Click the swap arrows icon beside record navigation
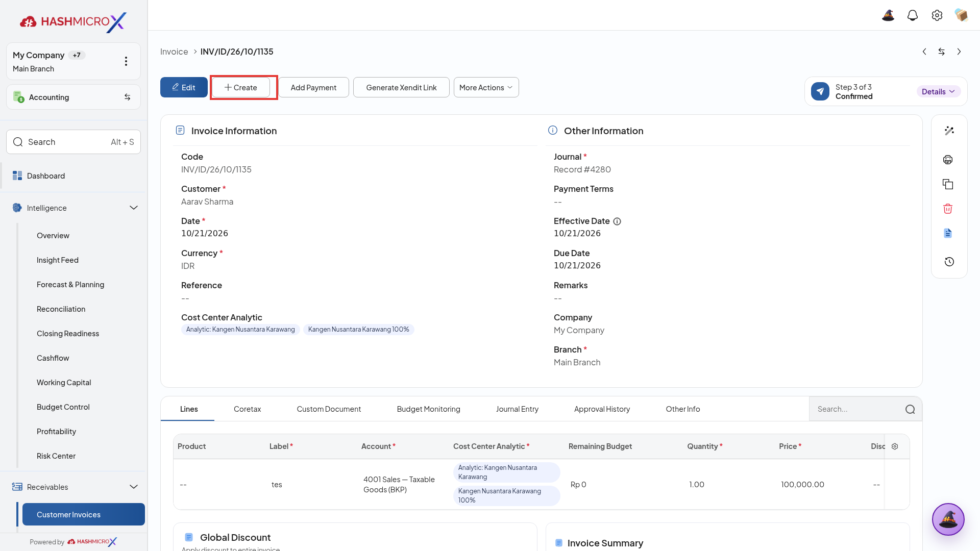This screenshot has height=551, width=980. [x=942, y=52]
